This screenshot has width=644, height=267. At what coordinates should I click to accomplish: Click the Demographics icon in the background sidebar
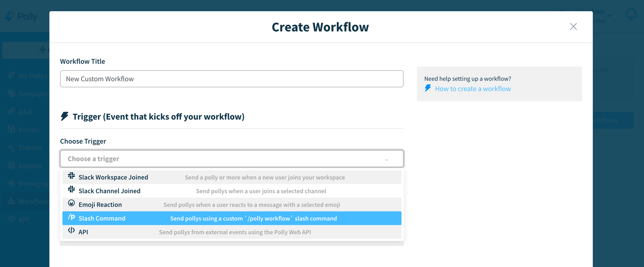pyautogui.click(x=11, y=183)
